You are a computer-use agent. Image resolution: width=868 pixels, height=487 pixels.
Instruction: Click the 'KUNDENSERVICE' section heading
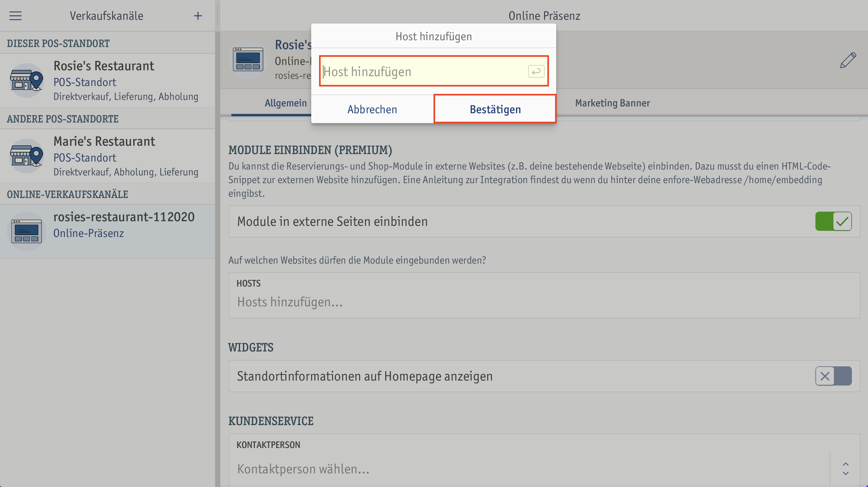pyautogui.click(x=271, y=421)
